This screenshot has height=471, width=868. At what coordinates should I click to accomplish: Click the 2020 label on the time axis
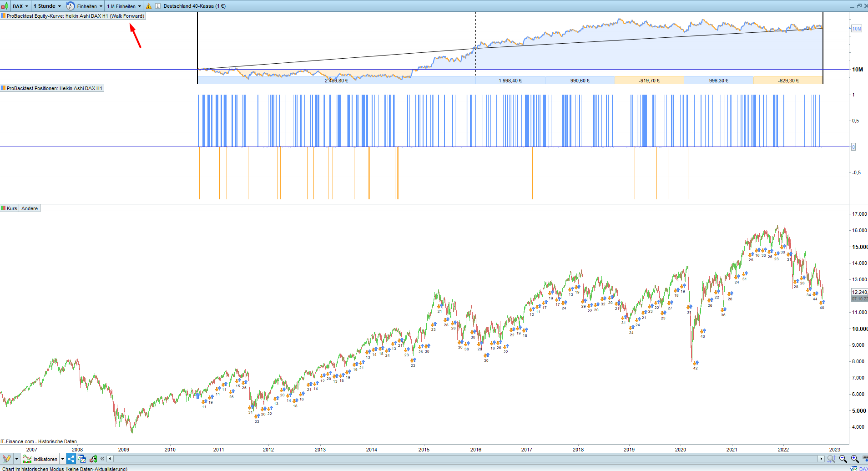[x=681, y=450]
